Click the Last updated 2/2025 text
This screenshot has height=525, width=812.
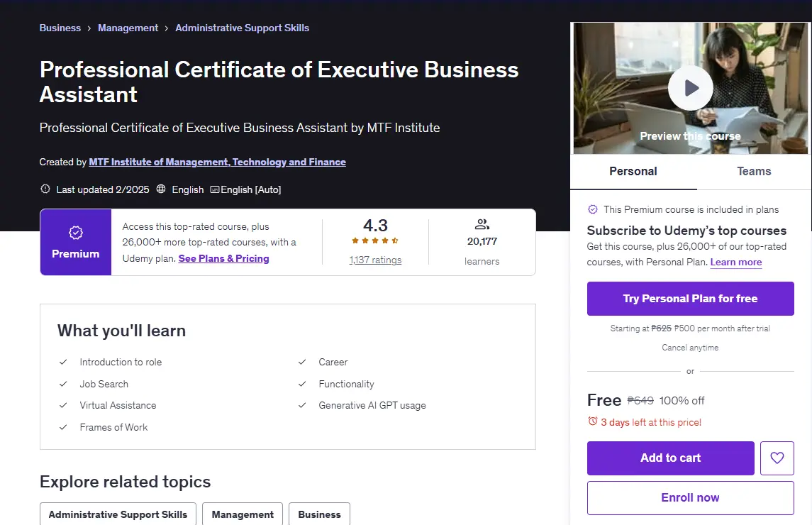tap(103, 189)
